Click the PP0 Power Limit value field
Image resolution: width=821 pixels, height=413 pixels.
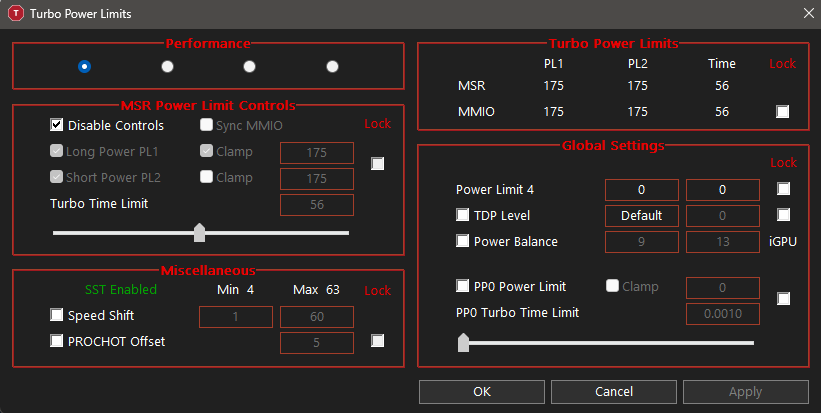click(x=723, y=288)
